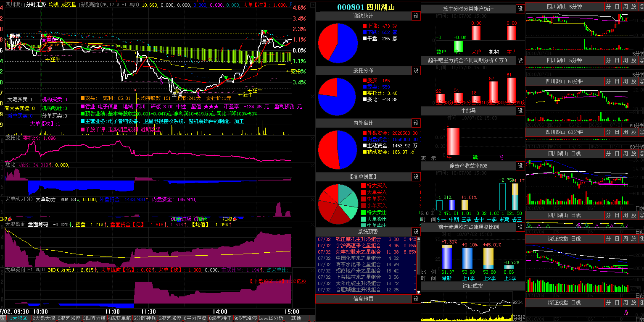
Task: Open '设' settings for the 内外盘比 panel
Action: (416, 123)
